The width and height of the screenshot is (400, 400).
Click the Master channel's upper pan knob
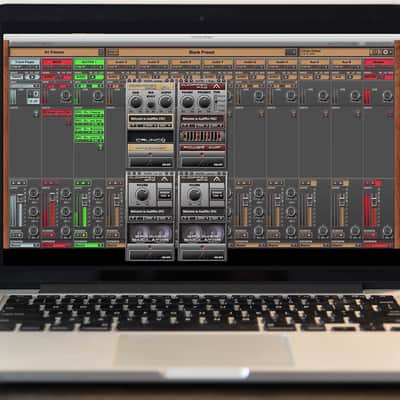point(387,96)
